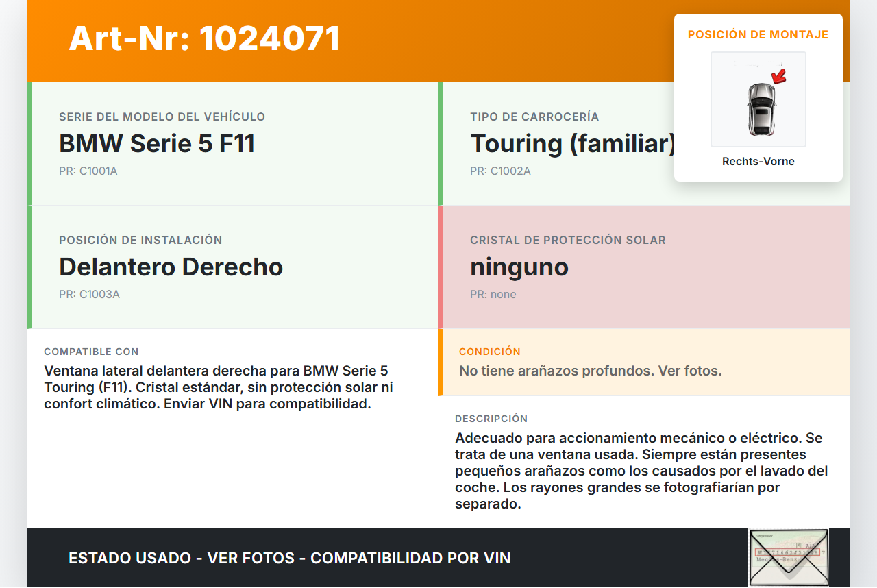877x588 pixels.
Task: Click the 'COMPATIBLE CON' heading
Action: [x=91, y=352]
